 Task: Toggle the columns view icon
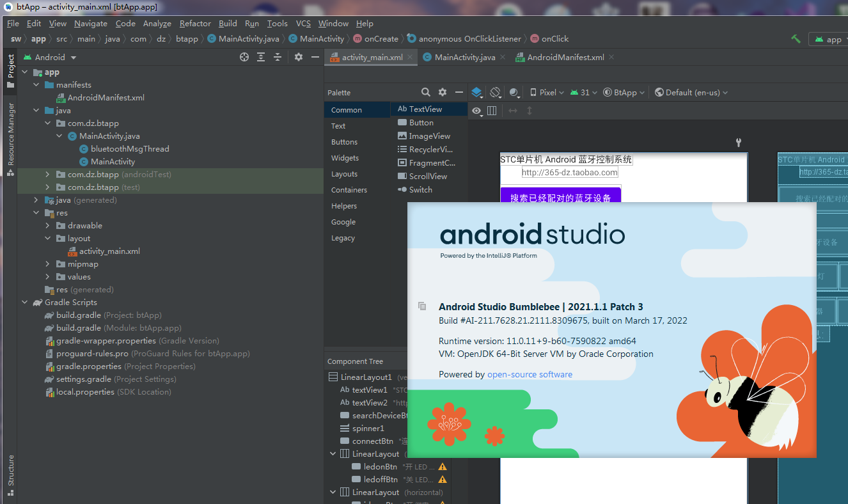click(492, 111)
